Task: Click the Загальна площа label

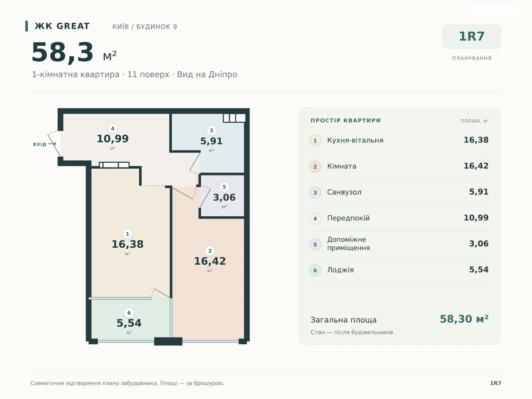Action: coord(344,320)
